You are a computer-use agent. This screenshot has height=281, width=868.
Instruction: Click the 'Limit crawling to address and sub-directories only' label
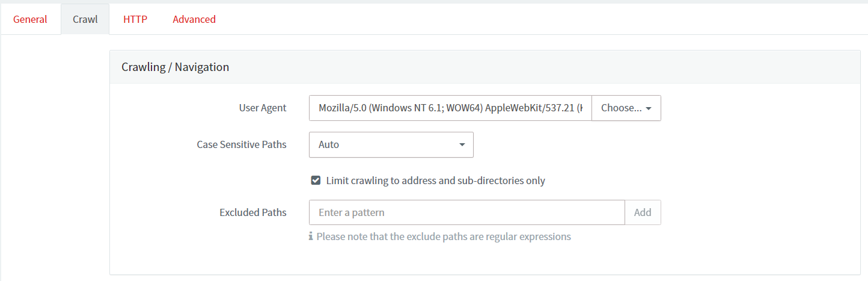(x=435, y=181)
